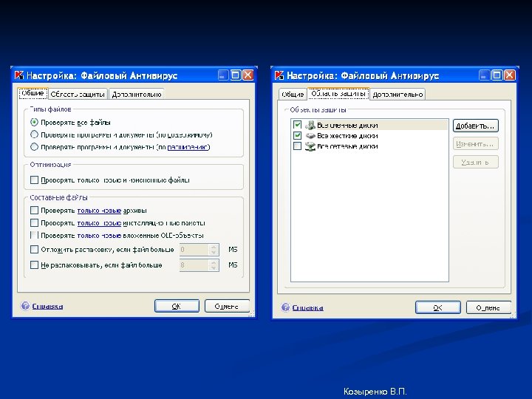Click Добавить... button
Image resolution: width=532 pixels, height=399 pixels.
pos(475,126)
